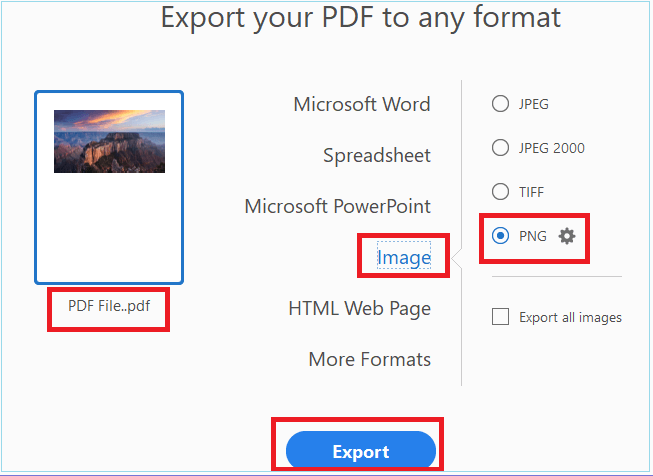Viewport: 653px width, 476px height.
Task: Select the PDF page preview thumbnail
Action: [x=109, y=187]
